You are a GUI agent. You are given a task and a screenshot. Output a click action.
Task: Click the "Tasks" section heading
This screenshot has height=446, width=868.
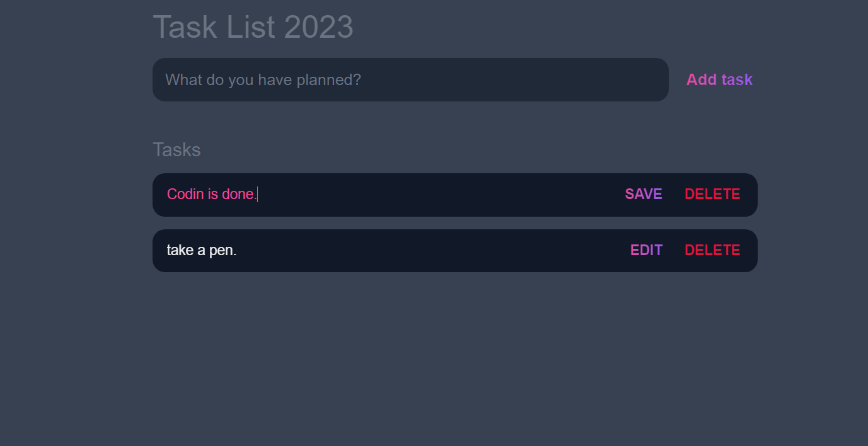[x=176, y=149]
